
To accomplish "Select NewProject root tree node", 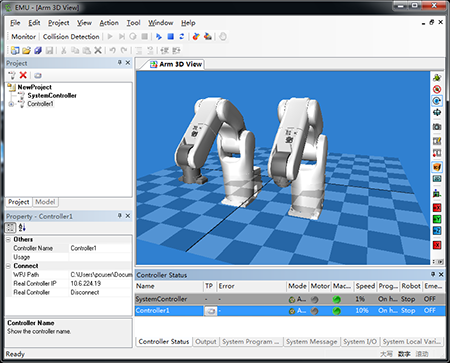I will click(35, 87).
